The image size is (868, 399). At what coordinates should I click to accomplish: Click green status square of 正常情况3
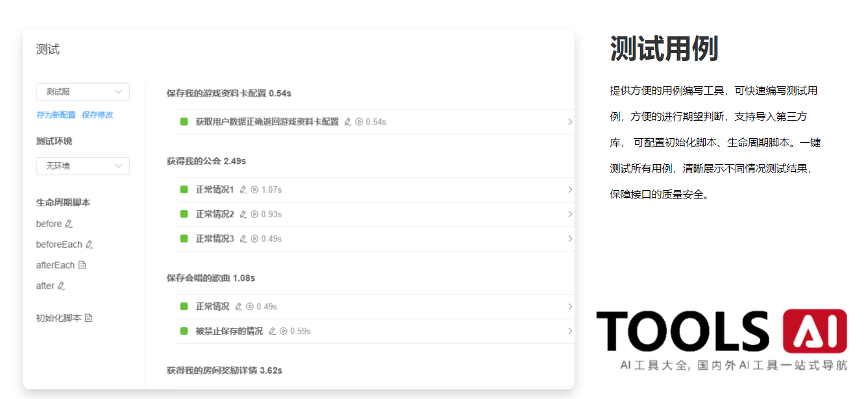pyautogui.click(x=184, y=239)
